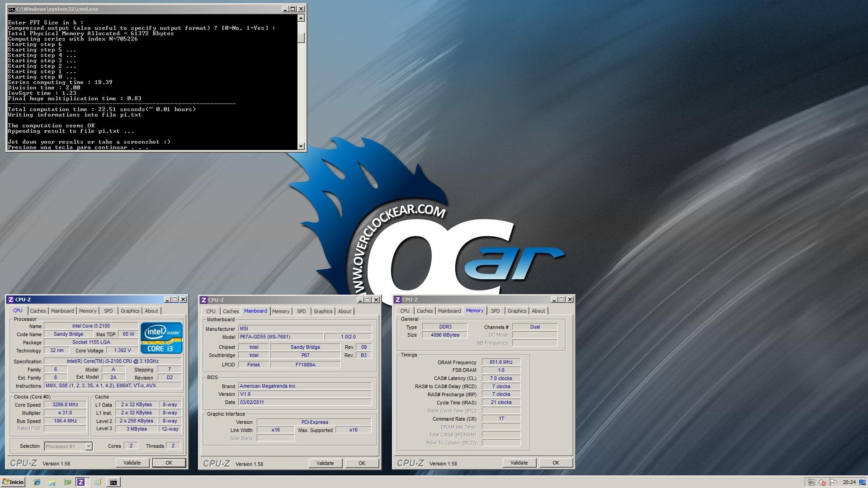Click the Z icon in the CPU tab window title
Screen dimensions: 868x488
click(x=11, y=300)
